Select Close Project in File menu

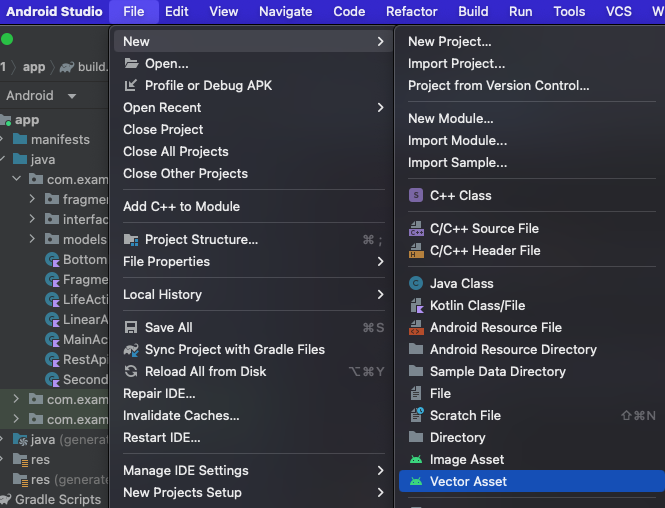(163, 130)
